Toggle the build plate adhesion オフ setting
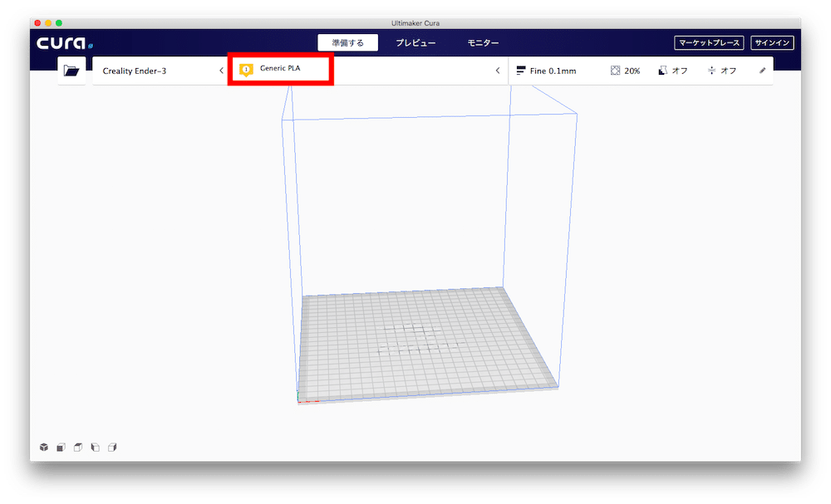This screenshot has height=504, width=831. tap(721, 71)
